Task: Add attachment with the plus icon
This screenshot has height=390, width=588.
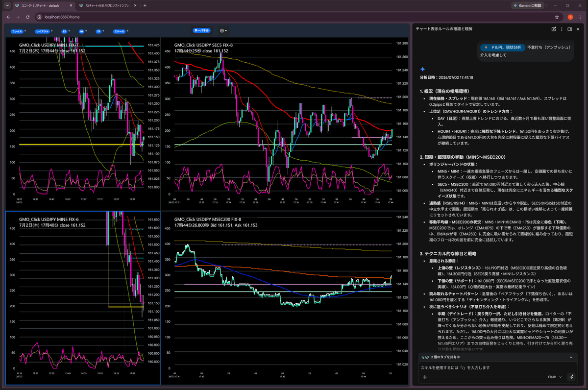Action: point(425,377)
